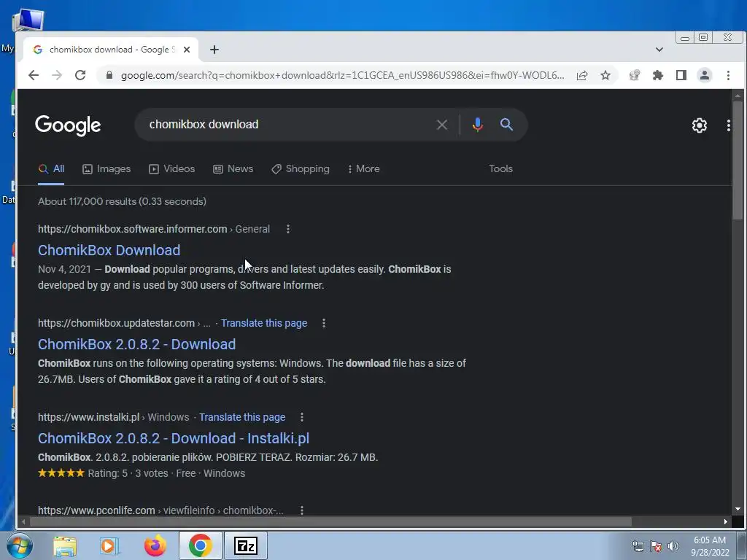Open Windows Explorer from taskbar
Screen dimensions: 747x560
pyautogui.click(x=65, y=545)
